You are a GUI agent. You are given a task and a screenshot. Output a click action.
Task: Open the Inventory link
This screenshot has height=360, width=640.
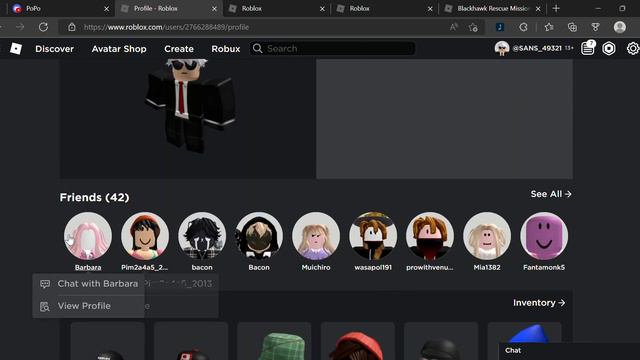tap(539, 303)
